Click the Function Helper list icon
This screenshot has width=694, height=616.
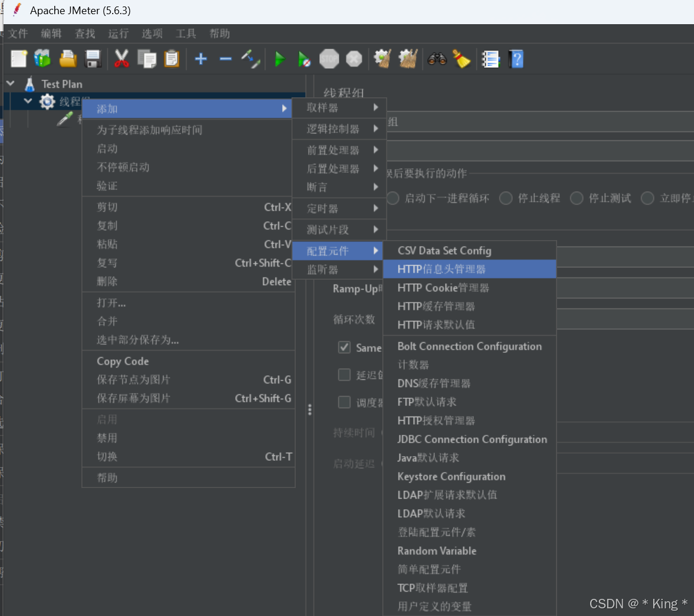pyautogui.click(x=490, y=59)
